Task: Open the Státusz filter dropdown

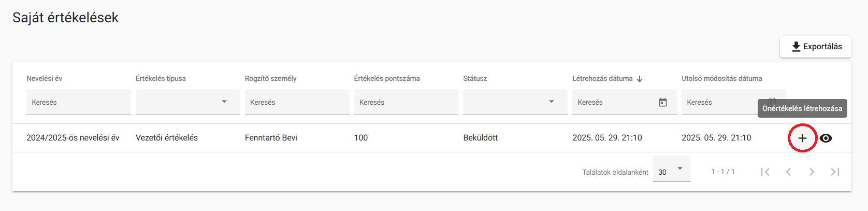Action: pyautogui.click(x=515, y=102)
